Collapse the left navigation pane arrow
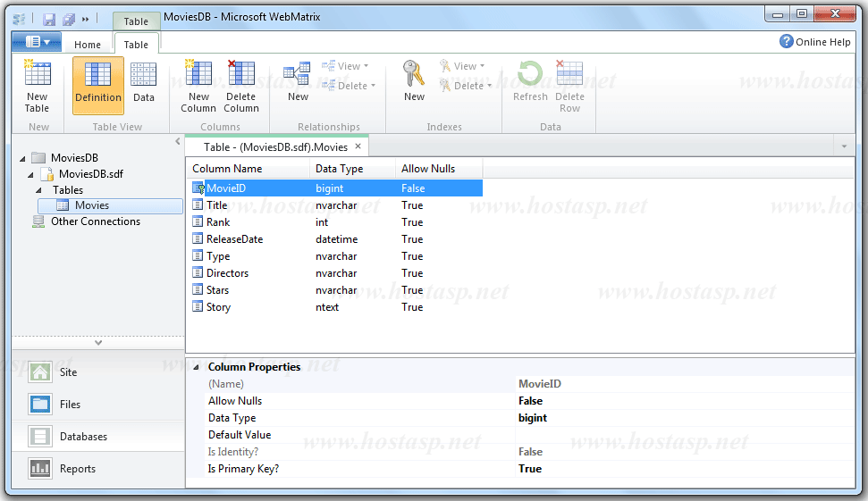This screenshot has width=868, height=501. pos(178,142)
